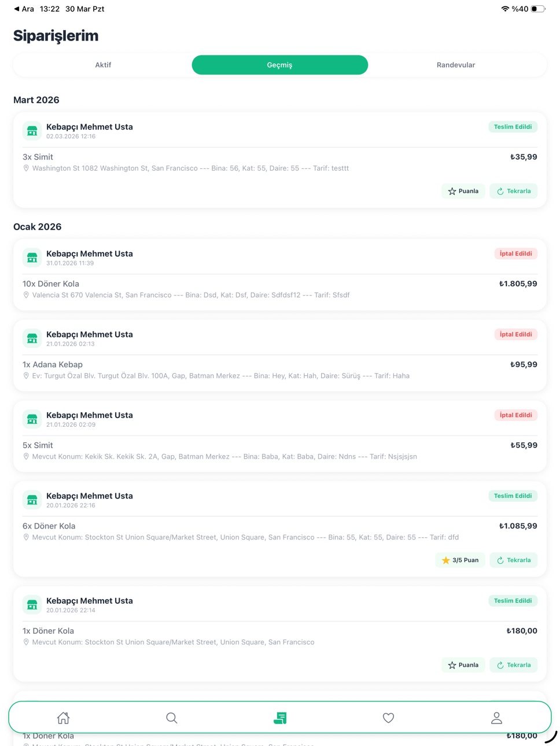The height and width of the screenshot is (746, 560).
Task: Open the Randevular tab
Action: pos(456,65)
